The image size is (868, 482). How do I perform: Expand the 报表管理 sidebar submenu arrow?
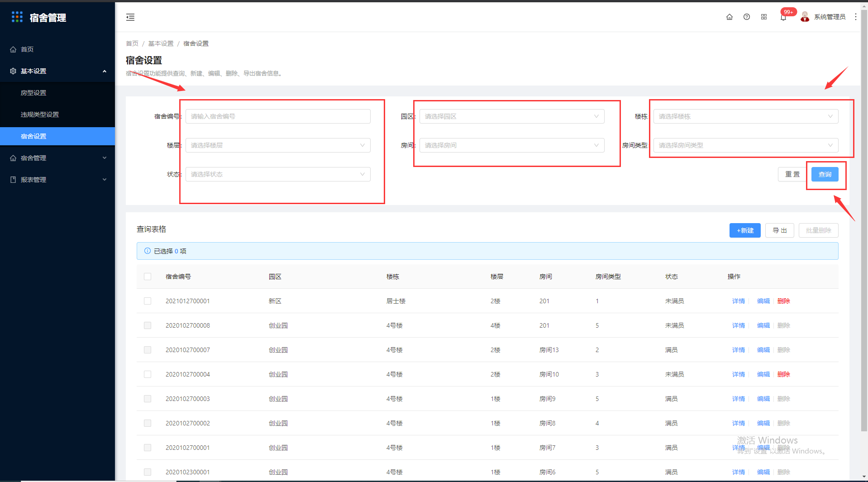coord(105,180)
